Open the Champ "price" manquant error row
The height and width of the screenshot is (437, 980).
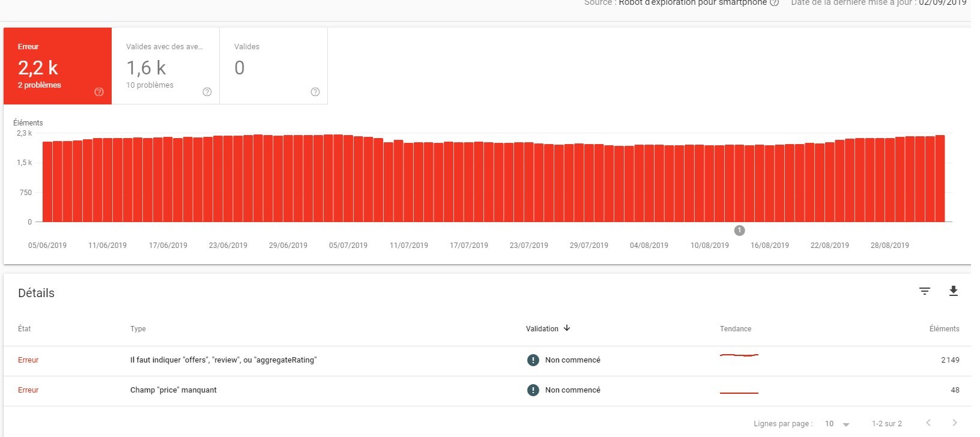(x=487, y=391)
